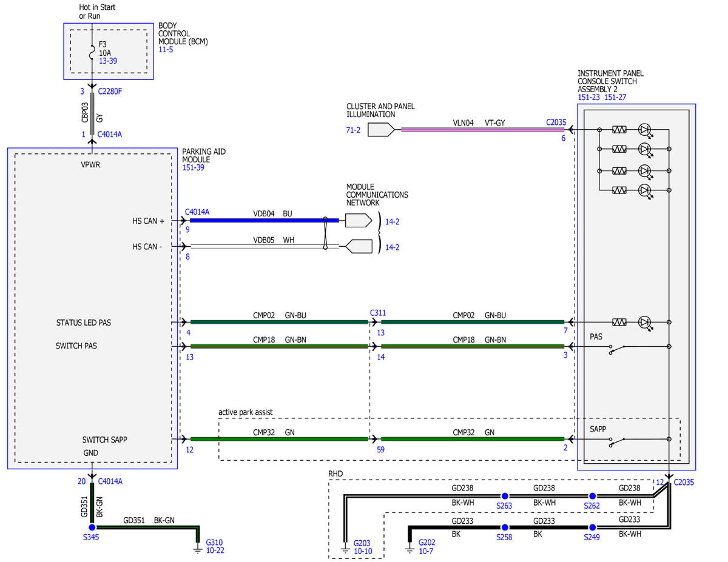Open the 11-5 BCM page reference
The image size is (728, 562).
click(166, 49)
